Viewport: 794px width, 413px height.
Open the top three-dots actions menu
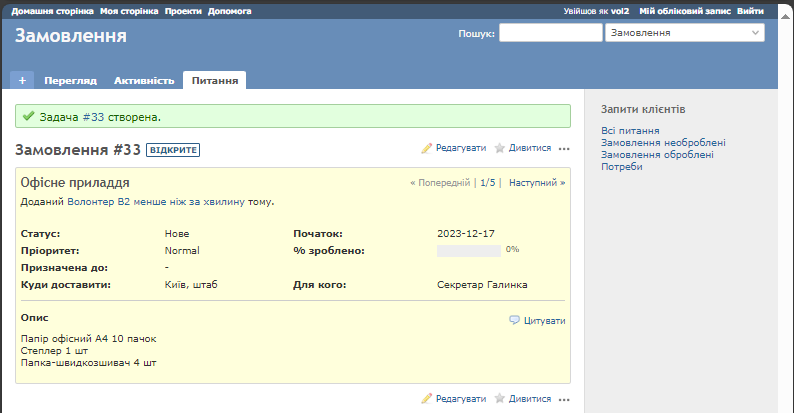click(x=564, y=149)
